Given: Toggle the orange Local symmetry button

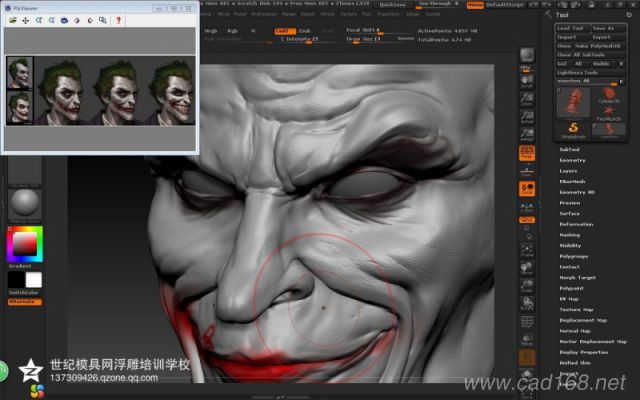Looking at the screenshot, I should click(x=527, y=189).
